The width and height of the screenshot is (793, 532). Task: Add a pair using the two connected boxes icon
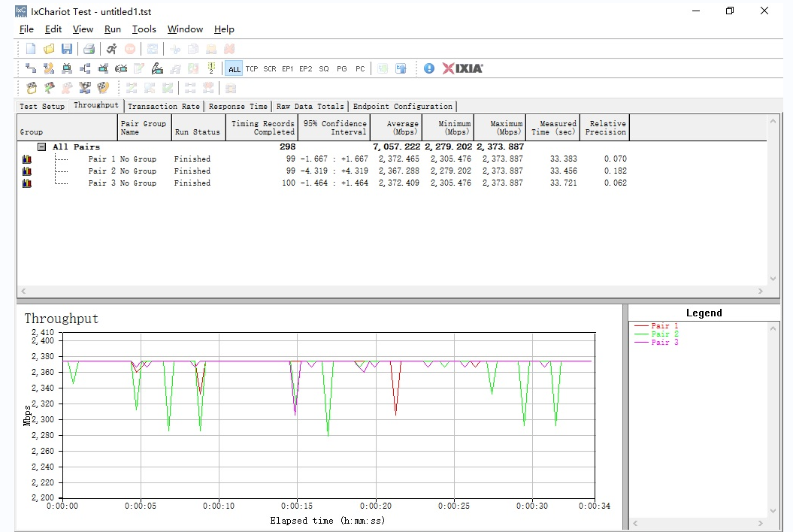click(31, 68)
